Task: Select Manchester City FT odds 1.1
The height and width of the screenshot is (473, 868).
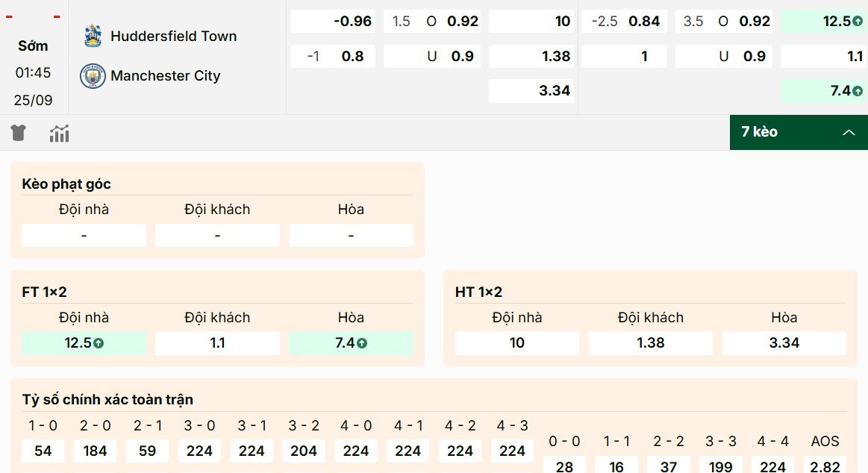Action: (217, 343)
